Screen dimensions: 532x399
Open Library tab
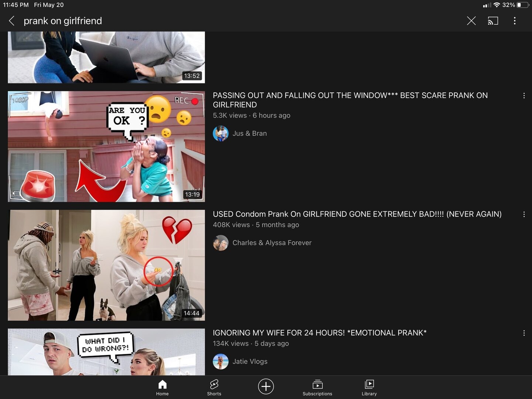tap(369, 388)
